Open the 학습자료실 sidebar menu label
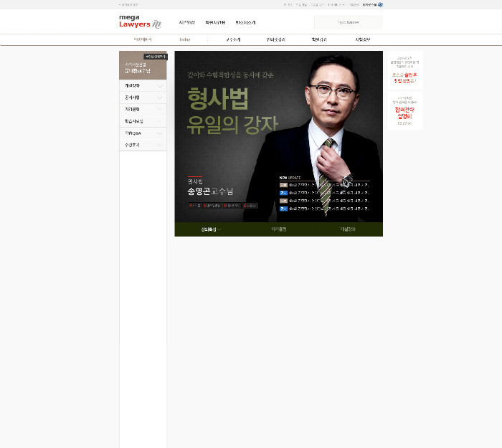502x448 pixels. [x=134, y=121]
